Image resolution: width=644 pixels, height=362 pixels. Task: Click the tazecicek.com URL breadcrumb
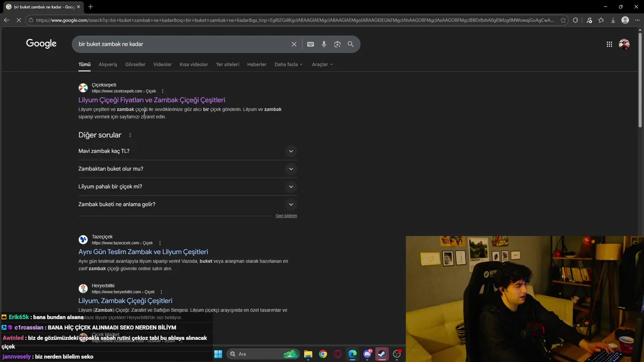point(122,243)
